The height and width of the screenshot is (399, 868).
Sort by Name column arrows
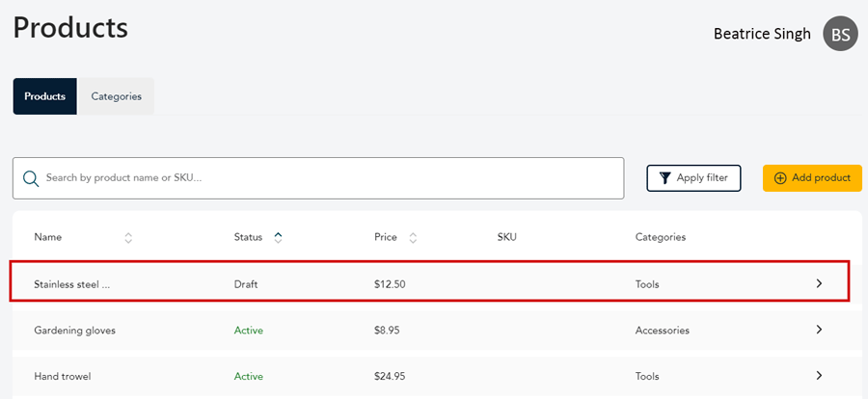(128, 238)
